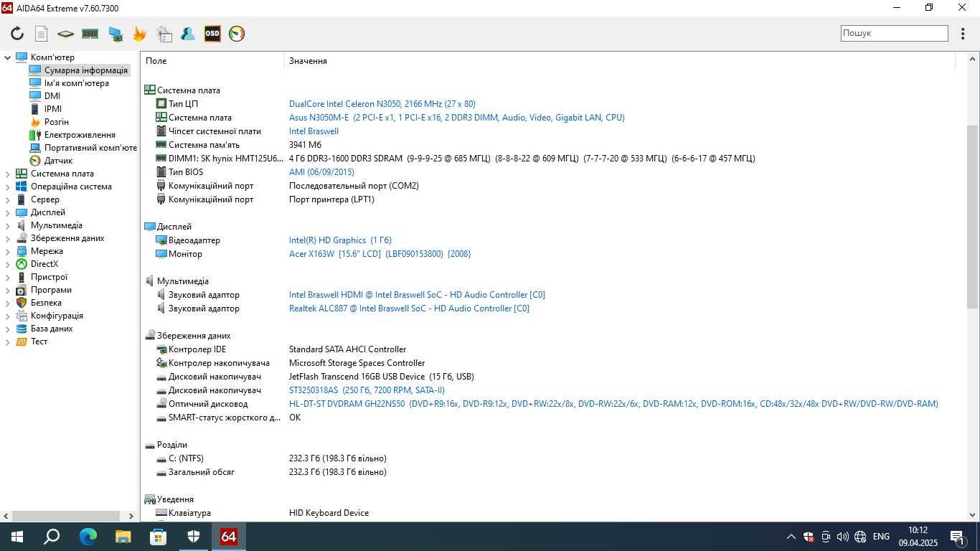Open the IPMI tree item
The height and width of the screenshot is (551, 980).
(53, 109)
